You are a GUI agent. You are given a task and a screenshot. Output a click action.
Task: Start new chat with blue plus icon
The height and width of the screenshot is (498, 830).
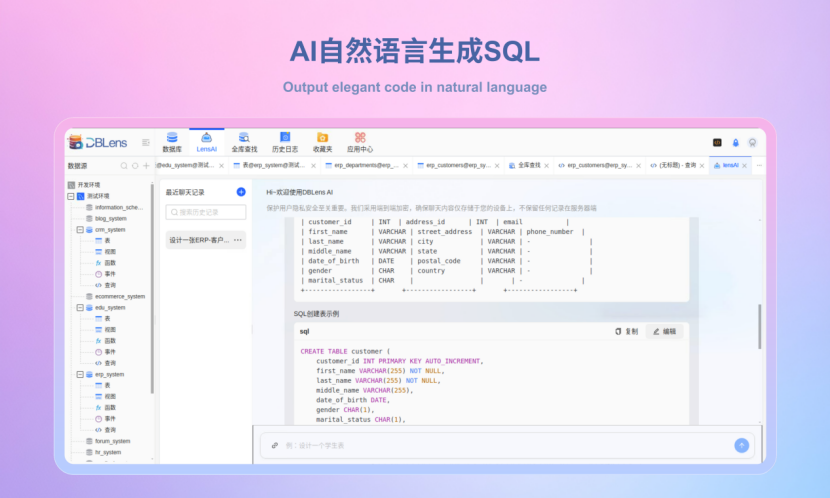(x=241, y=192)
